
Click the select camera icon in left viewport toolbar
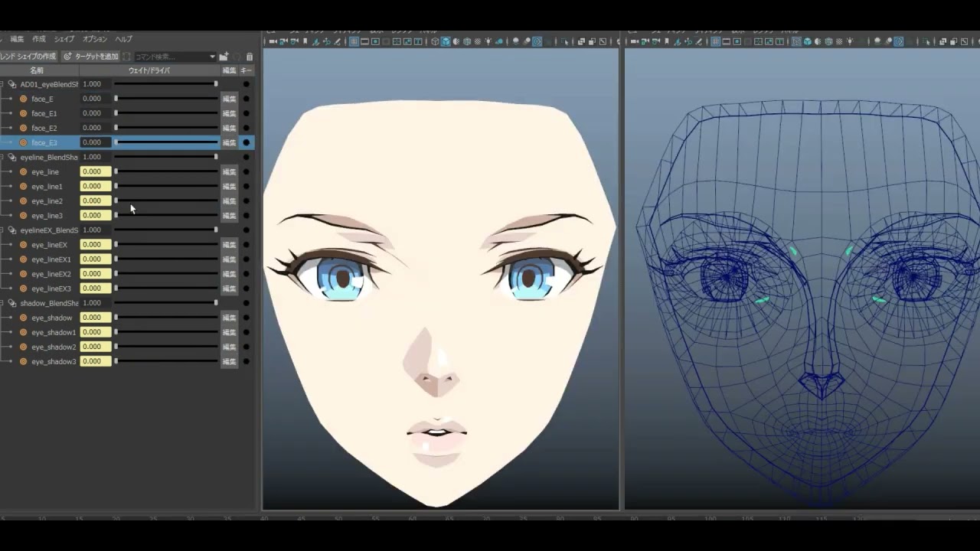point(273,41)
